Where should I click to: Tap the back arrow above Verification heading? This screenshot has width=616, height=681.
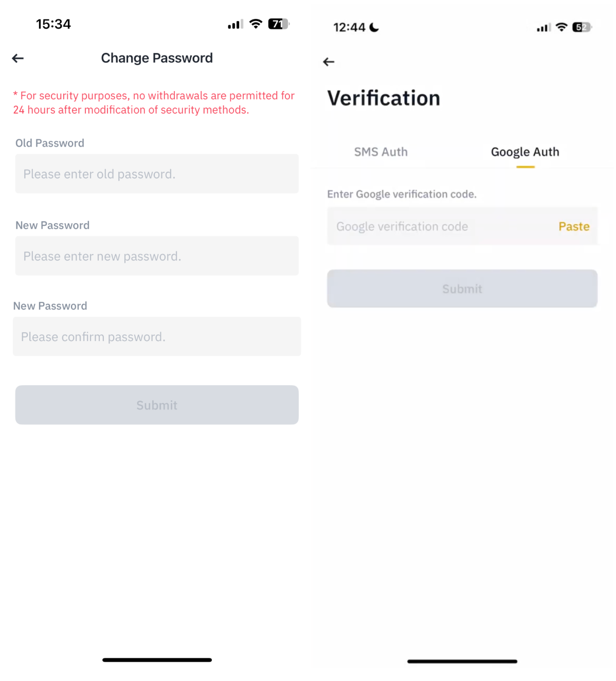329,62
